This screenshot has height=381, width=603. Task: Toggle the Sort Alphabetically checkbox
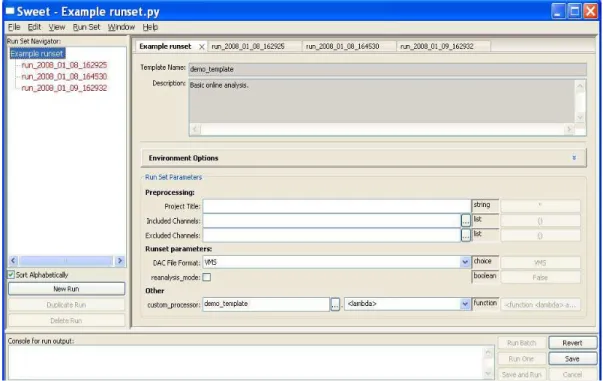tap(11, 275)
